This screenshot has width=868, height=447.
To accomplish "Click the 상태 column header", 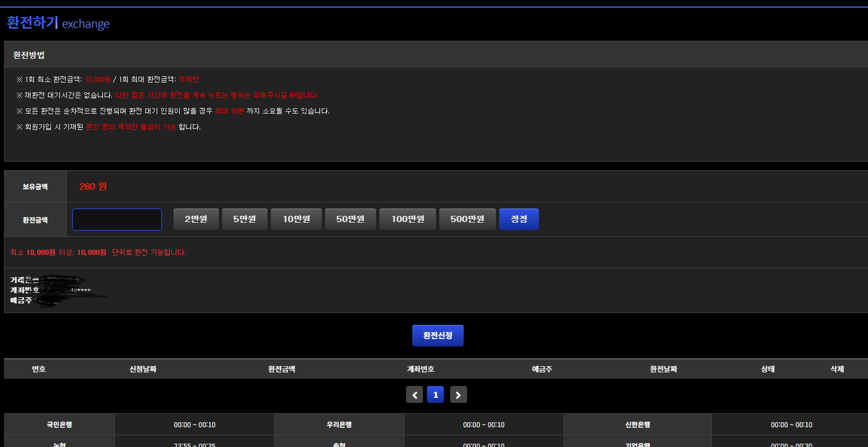I will pyautogui.click(x=767, y=369).
